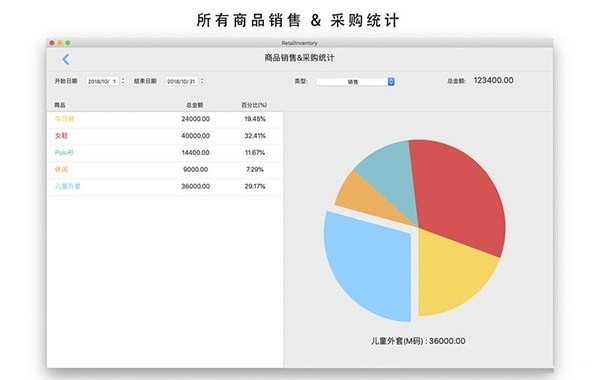Click the start date stepper arrows
Image resolution: width=600 pixels, height=380 pixels.
123,81
